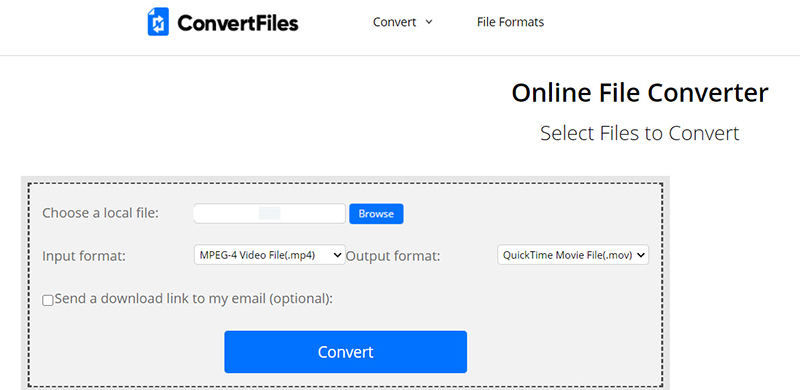The width and height of the screenshot is (800, 390).
Task: Click the ConvertFiles brand name text
Action: click(238, 22)
